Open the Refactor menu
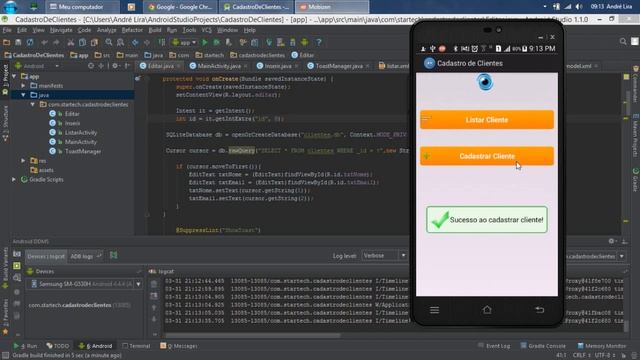The image size is (640, 360). pos(132,30)
